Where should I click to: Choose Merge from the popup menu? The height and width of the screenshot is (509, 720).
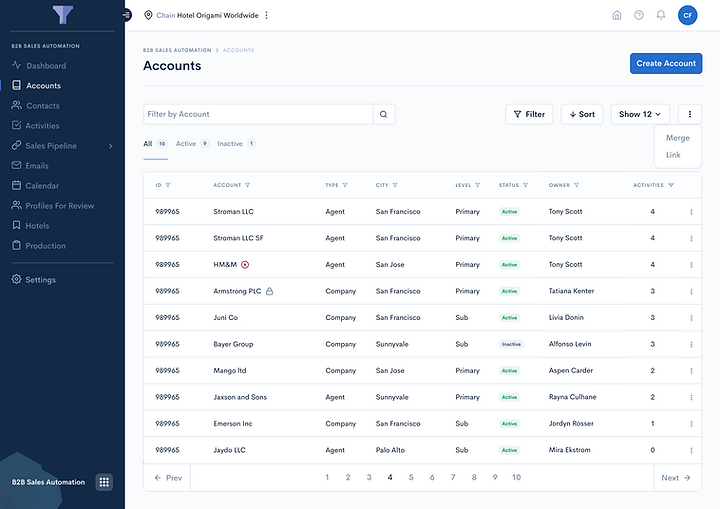(x=678, y=138)
